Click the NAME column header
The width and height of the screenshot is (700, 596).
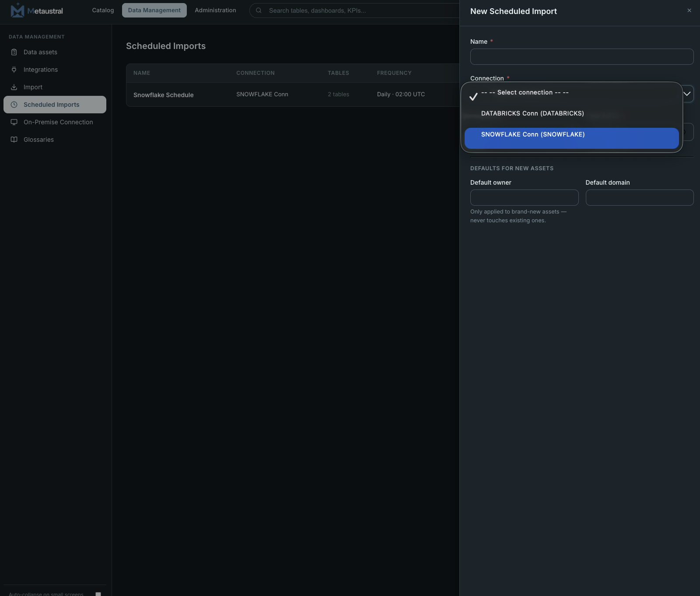click(x=142, y=73)
